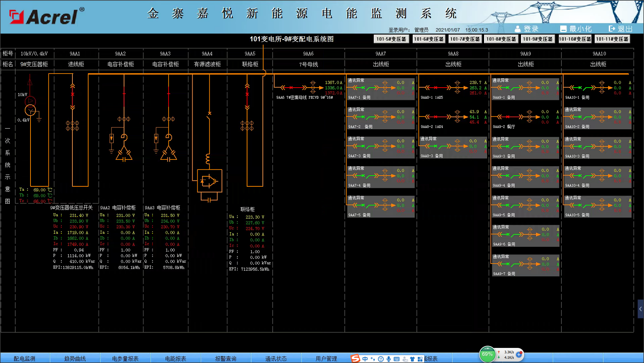Click the 9AA4 active filter inverter icon
The height and width of the screenshot is (363, 644).
tap(209, 181)
